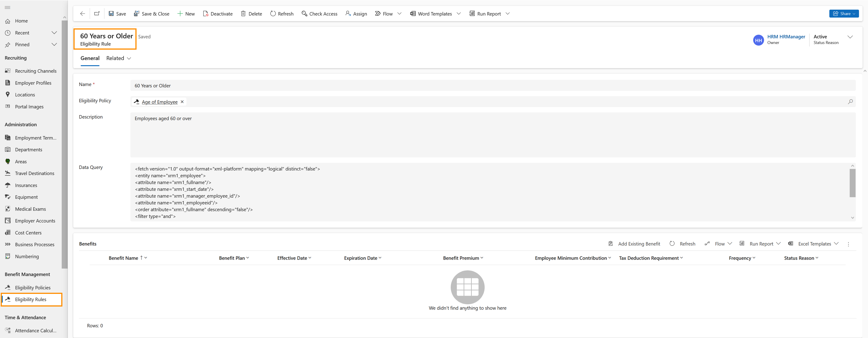Click in the Description text area
The width and height of the screenshot is (868, 338).
pos(493,135)
